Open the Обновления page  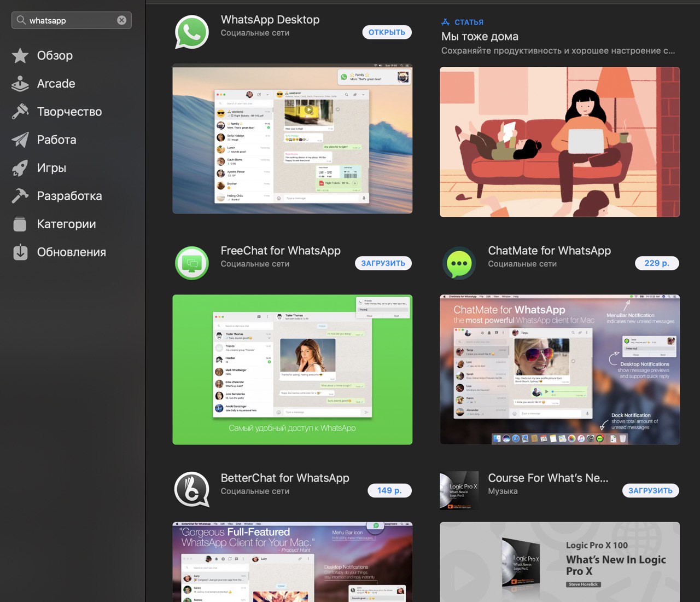(71, 252)
